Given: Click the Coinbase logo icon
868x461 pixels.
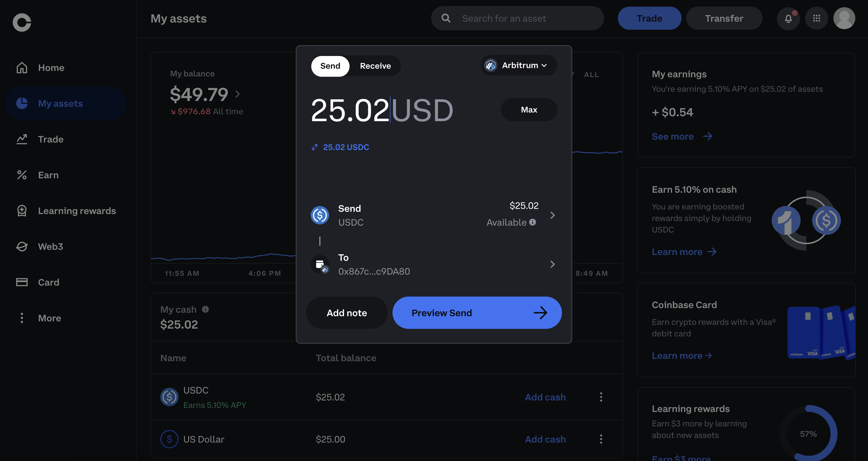Looking at the screenshot, I should point(22,23).
